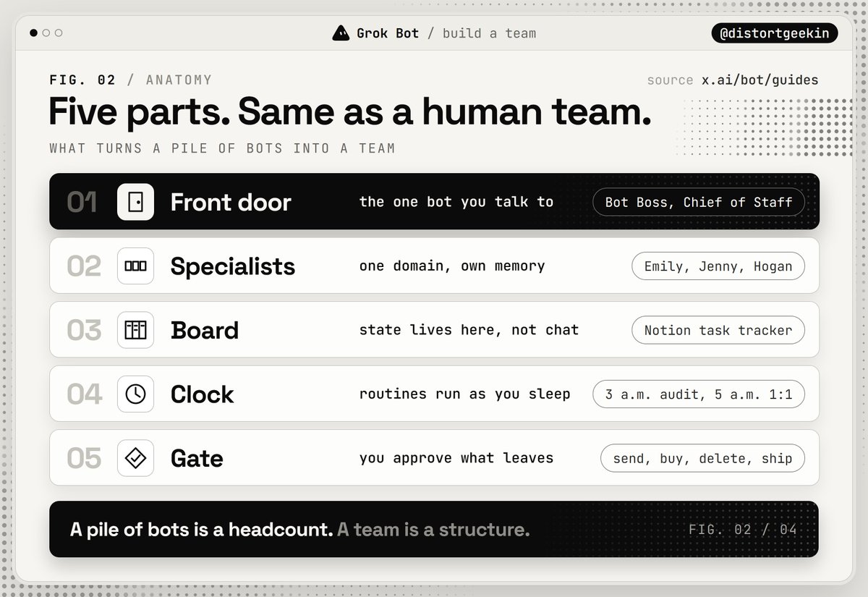Open the @distortgeekin handle badge
This screenshot has height=597, width=868.
(x=774, y=33)
